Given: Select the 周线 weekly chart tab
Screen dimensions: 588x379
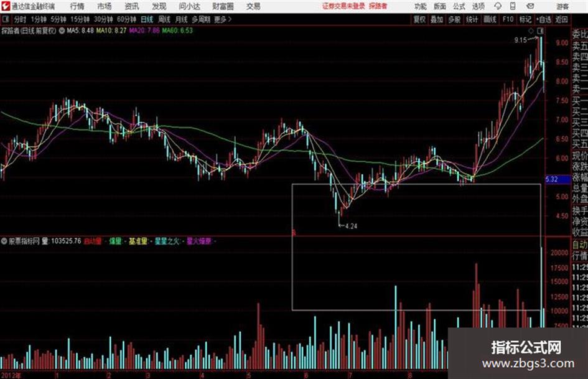Looking at the screenshot, I should [164, 19].
